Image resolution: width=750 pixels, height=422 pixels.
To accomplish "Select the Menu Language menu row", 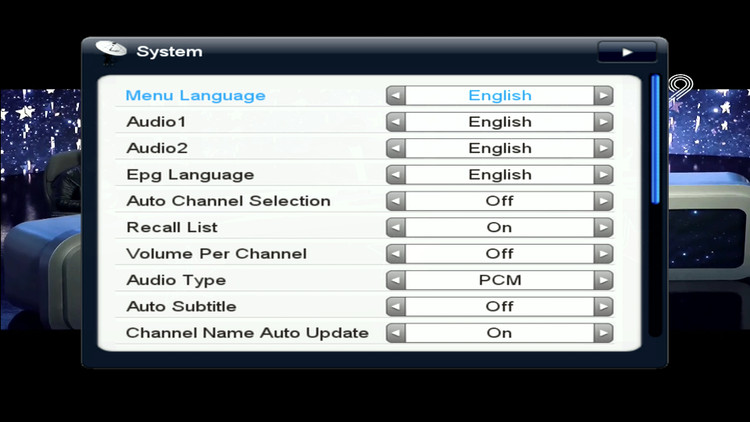I will 196,96.
